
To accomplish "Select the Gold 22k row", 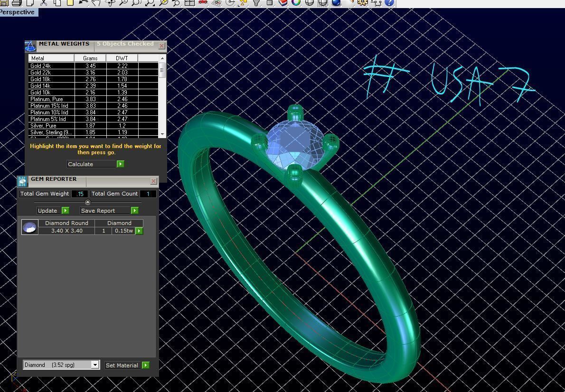I will (94, 73).
